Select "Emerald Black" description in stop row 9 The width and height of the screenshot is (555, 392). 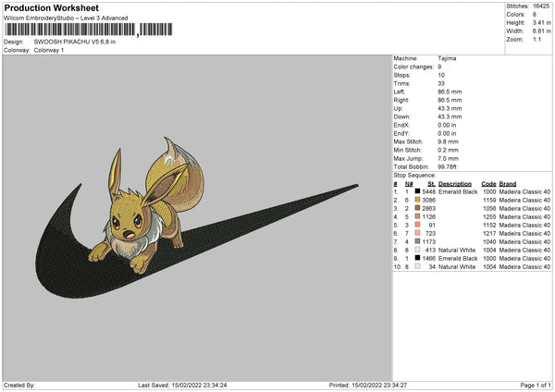458,258
